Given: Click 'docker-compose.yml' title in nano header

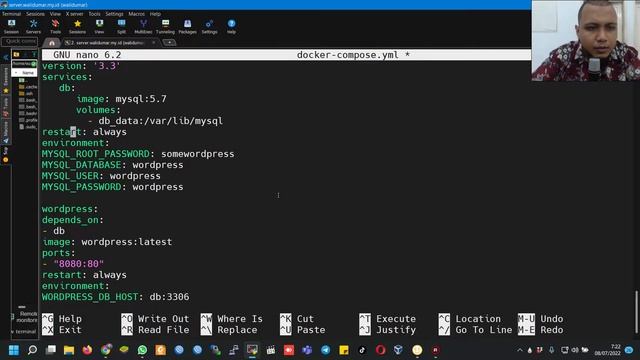Looking at the screenshot, I should coord(347,55).
